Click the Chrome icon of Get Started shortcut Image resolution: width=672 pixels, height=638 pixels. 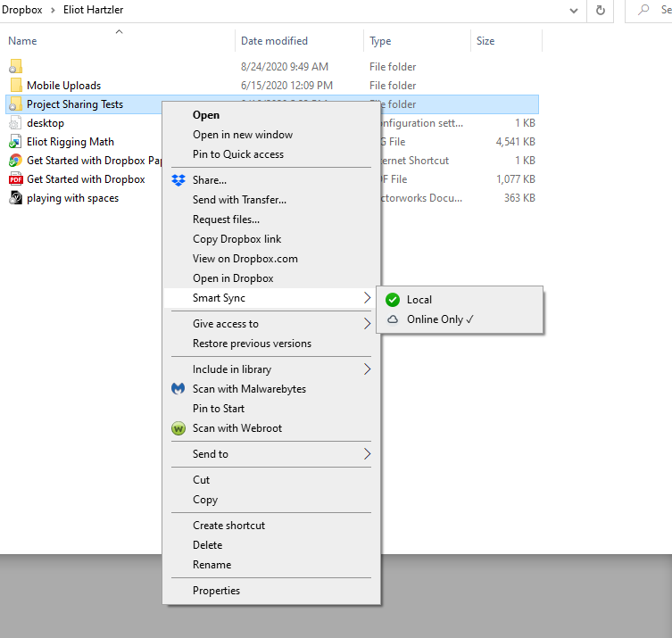click(x=15, y=161)
